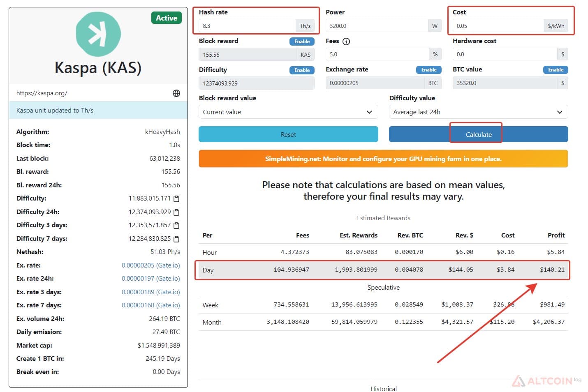Toggle Enable for BTC value
Screen dimensions: 588x392
click(x=556, y=70)
